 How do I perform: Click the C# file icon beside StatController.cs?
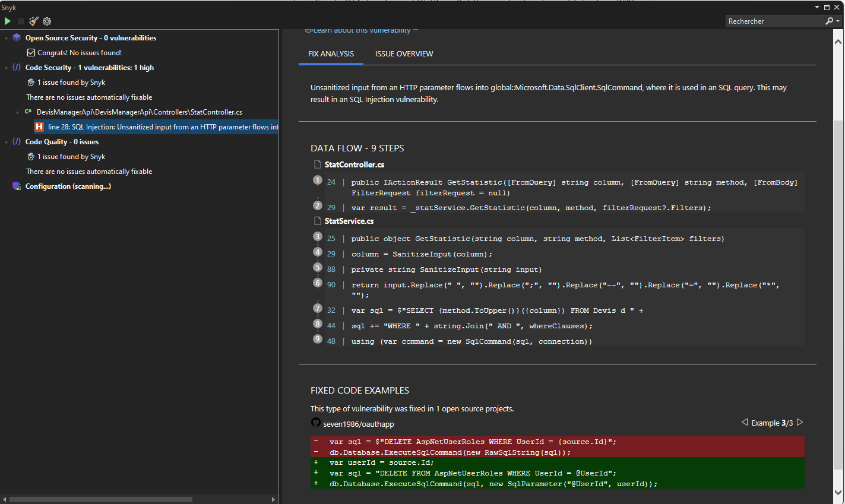coord(29,112)
